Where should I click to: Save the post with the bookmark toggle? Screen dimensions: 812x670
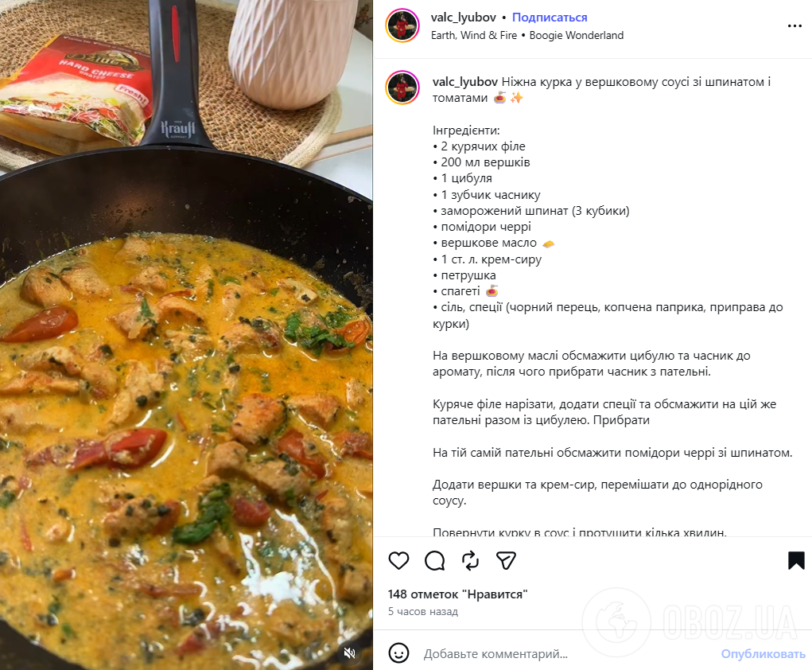(x=795, y=560)
